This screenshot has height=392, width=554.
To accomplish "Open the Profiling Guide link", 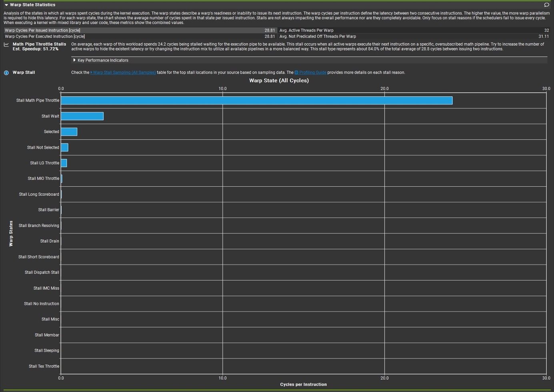I will (x=312, y=73).
